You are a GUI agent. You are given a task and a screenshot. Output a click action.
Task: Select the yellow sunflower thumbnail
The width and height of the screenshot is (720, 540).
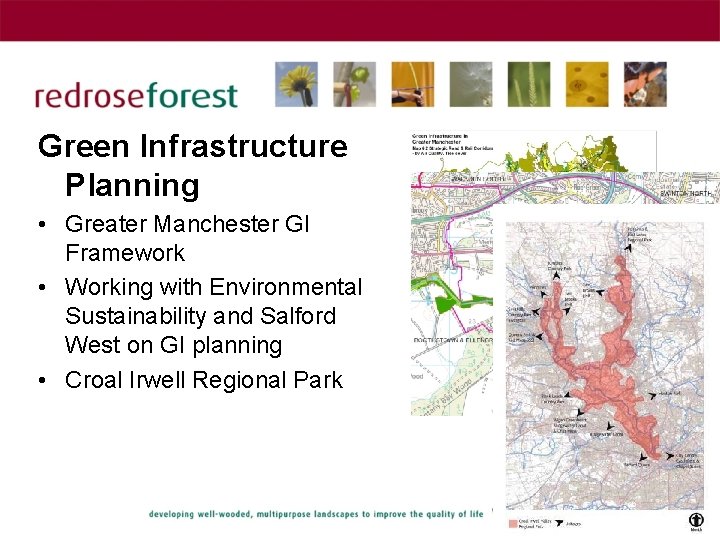click(296, 84)
